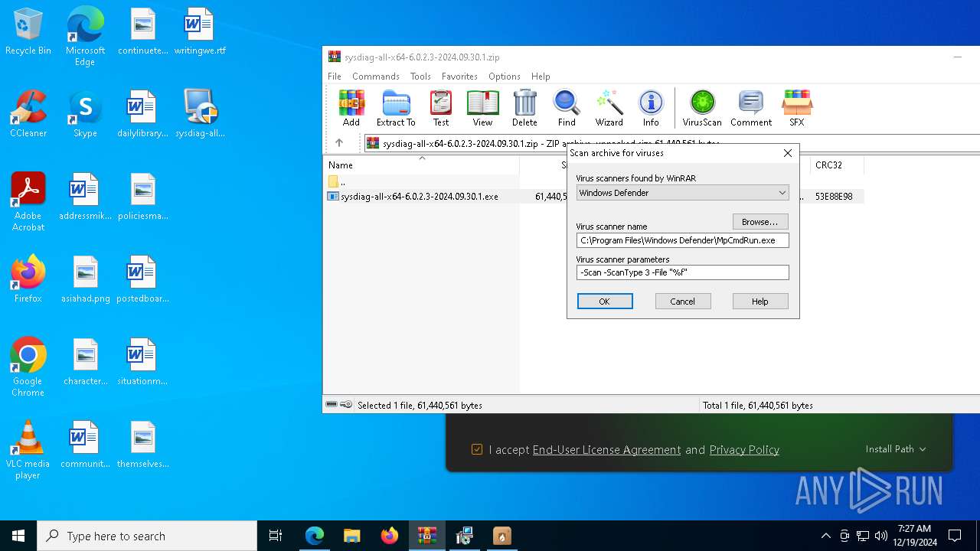Open Task View from the taskbar
This screenshot has height=551, width=980.
click(x=276, y=536)
